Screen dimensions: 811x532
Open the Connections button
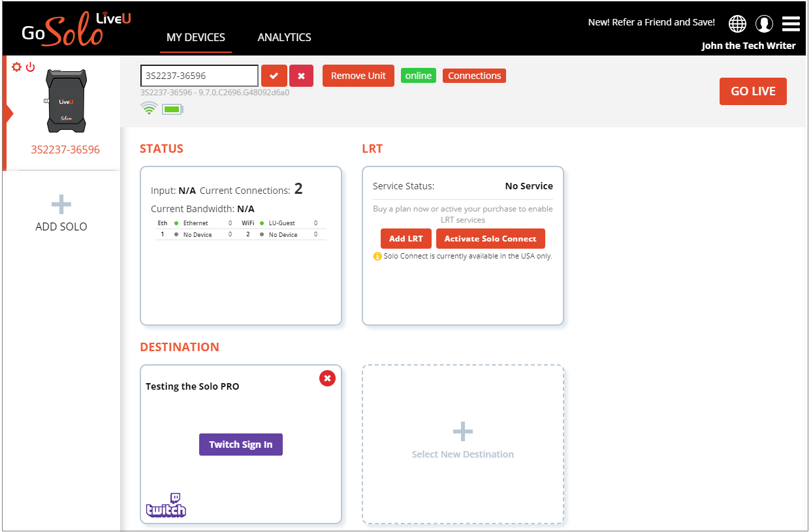(x=474, y=76)
